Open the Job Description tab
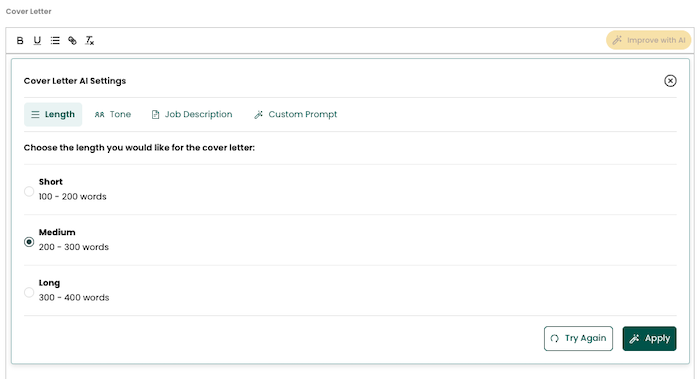The height and width of the screenshot is (379, 700). click(192, 114)
